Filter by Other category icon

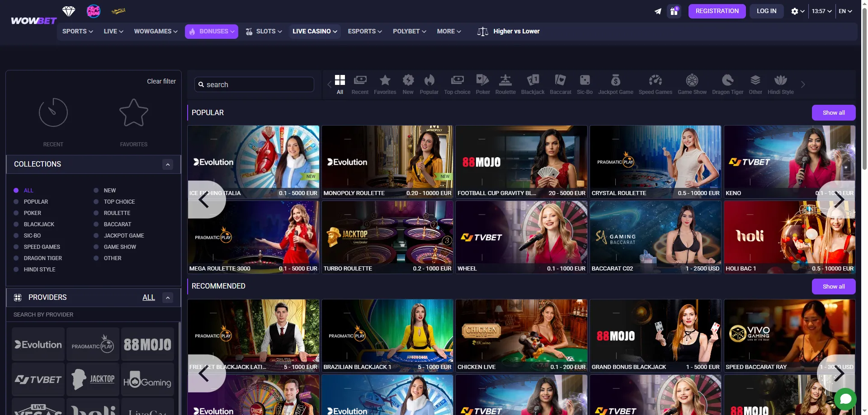[x=755, y=84]
